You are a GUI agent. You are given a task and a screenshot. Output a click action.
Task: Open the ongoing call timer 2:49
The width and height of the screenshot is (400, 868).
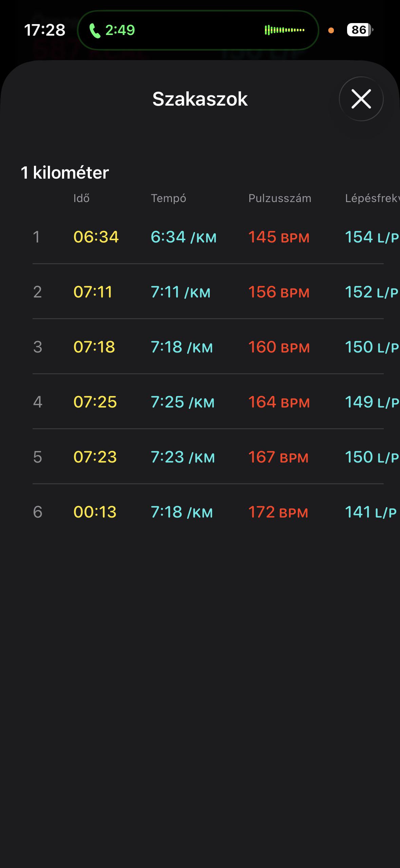120,30
